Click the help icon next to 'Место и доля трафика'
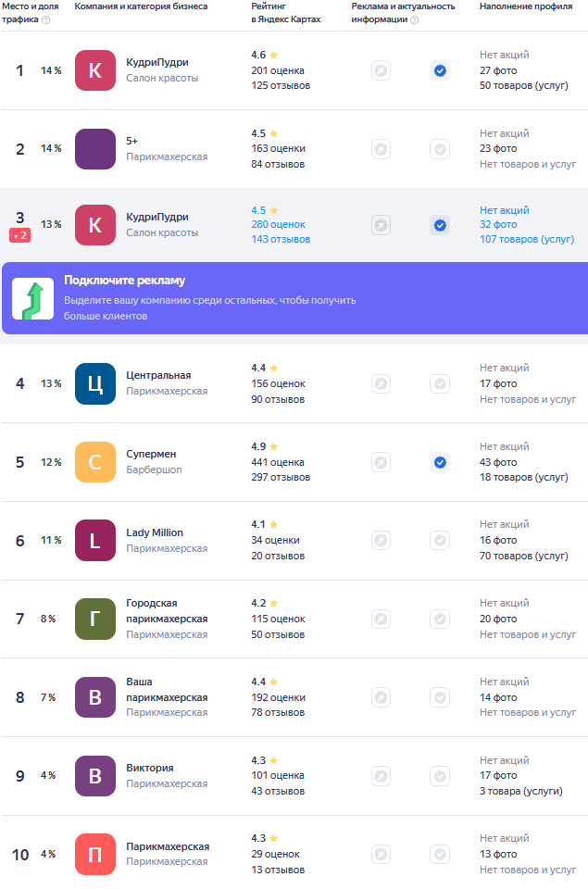This screenshot has height=889, width=588. tap(46, 19)
